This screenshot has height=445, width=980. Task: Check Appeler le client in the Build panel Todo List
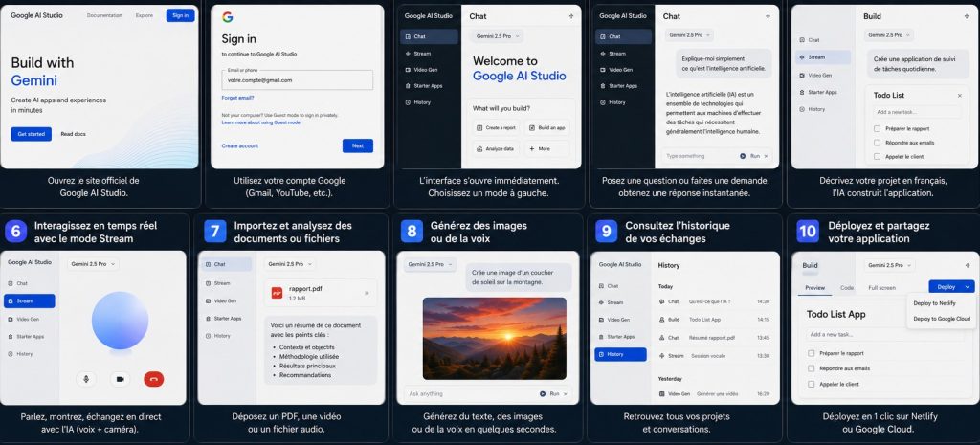(x=877, y=156)
